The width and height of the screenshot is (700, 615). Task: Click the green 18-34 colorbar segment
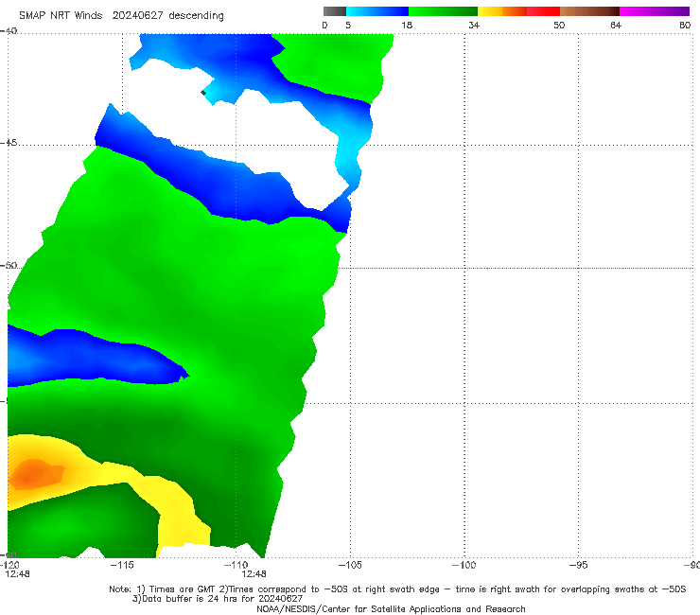pos(444,11)
